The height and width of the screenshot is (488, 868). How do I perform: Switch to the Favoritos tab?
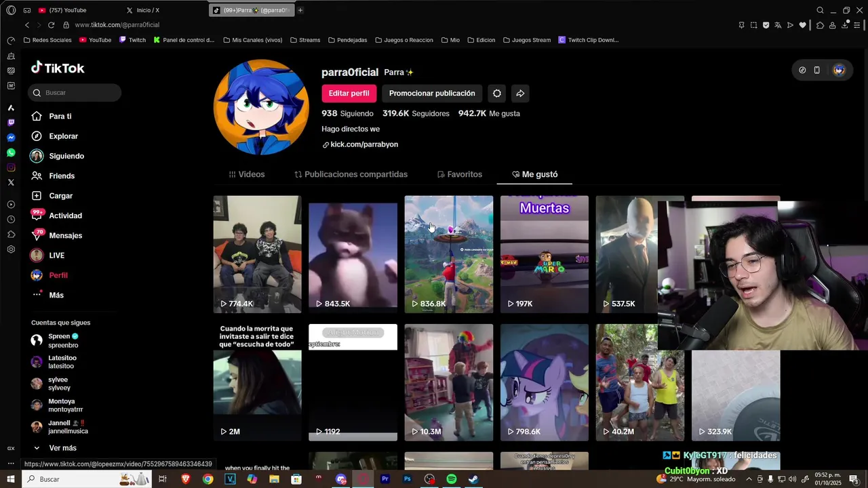[460, 174]
